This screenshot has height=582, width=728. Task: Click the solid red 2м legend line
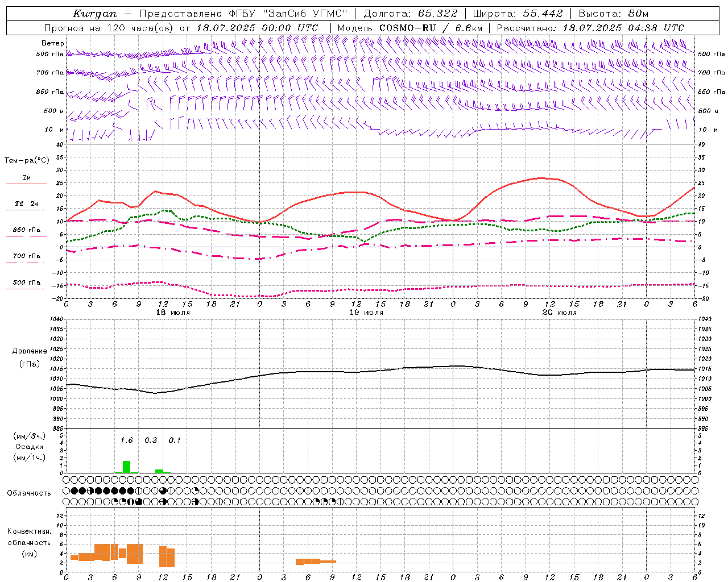click(x=26, y=184)
